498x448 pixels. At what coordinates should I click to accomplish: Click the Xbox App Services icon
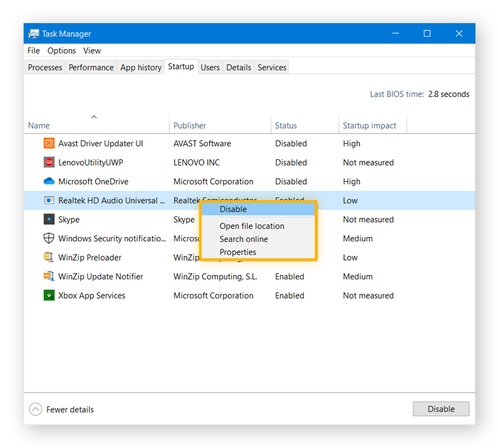49,296
